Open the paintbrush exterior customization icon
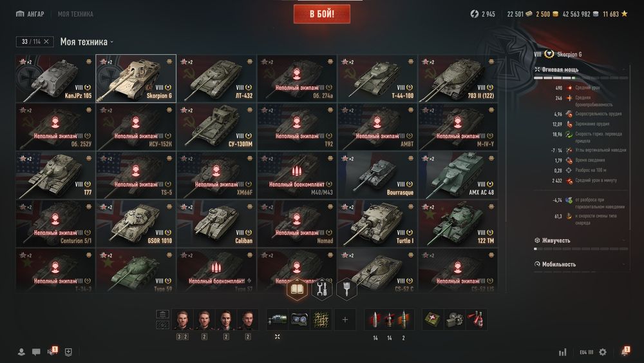 (x=346, y=289)
